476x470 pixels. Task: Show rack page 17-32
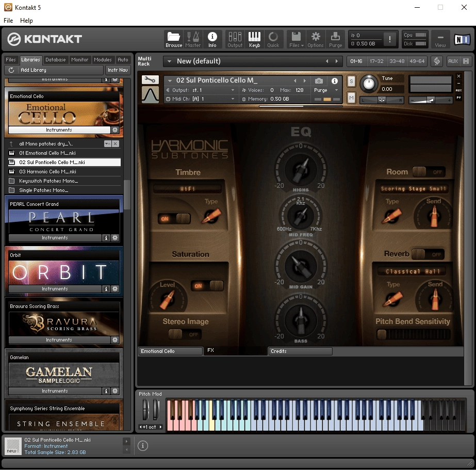point(376,61)
